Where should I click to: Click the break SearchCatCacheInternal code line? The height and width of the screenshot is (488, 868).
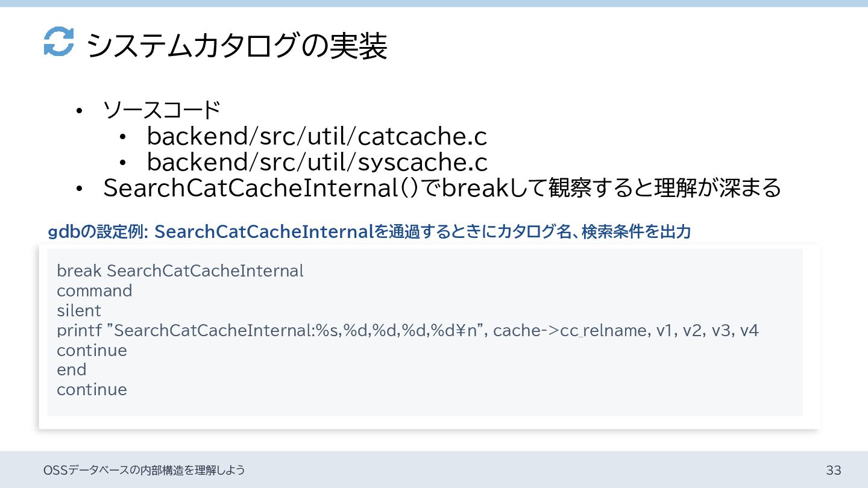click(x=180, y=271)
